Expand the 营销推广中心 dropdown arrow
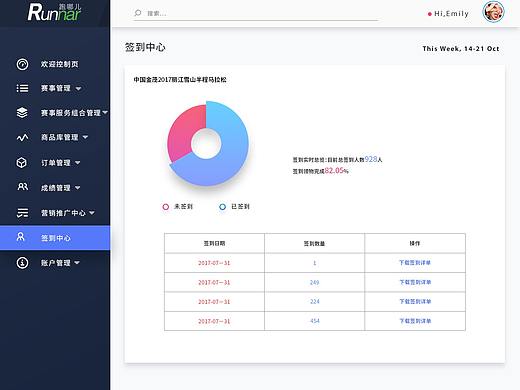This screenshot has height=390, width=520. click(x=92, y=212)
